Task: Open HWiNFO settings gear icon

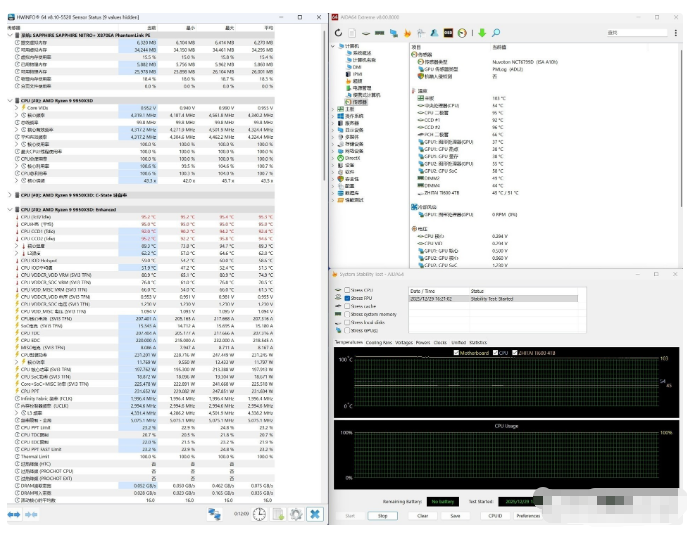Action: [x=295, y=513]
